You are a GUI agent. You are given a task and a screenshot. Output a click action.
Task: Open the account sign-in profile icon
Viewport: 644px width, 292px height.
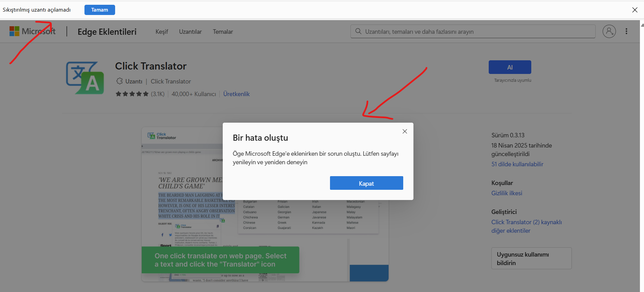[609, 31]
